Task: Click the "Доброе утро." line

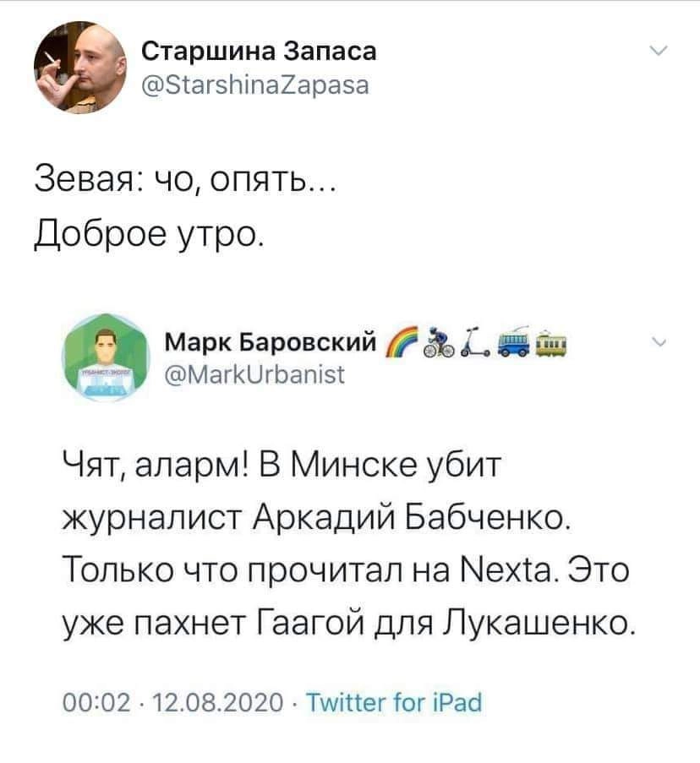Action: tap(150, 228)
